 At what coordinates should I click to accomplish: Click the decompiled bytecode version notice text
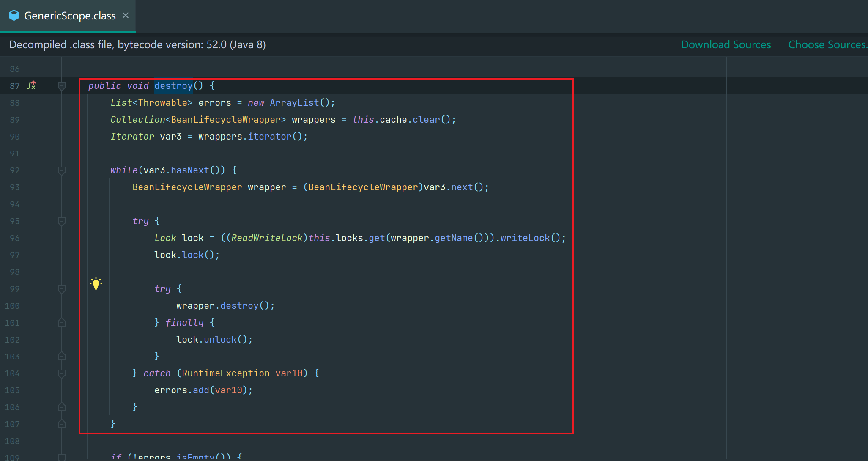137,44
